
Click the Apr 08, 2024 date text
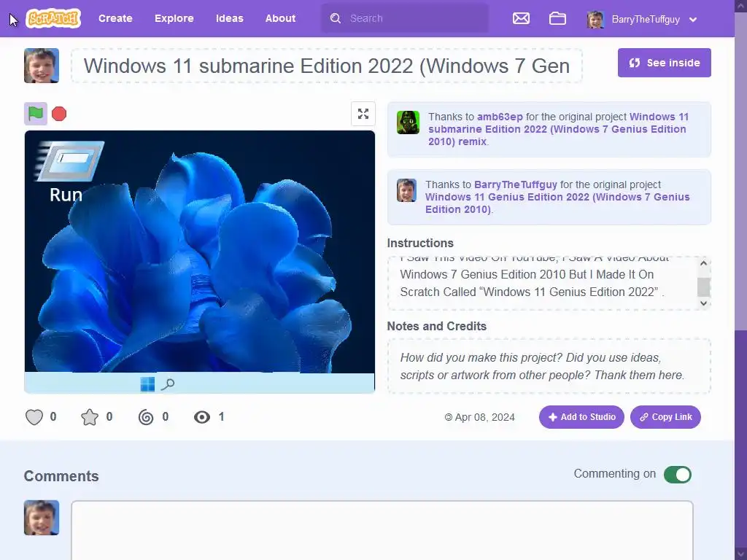click(x=484, y=417)
